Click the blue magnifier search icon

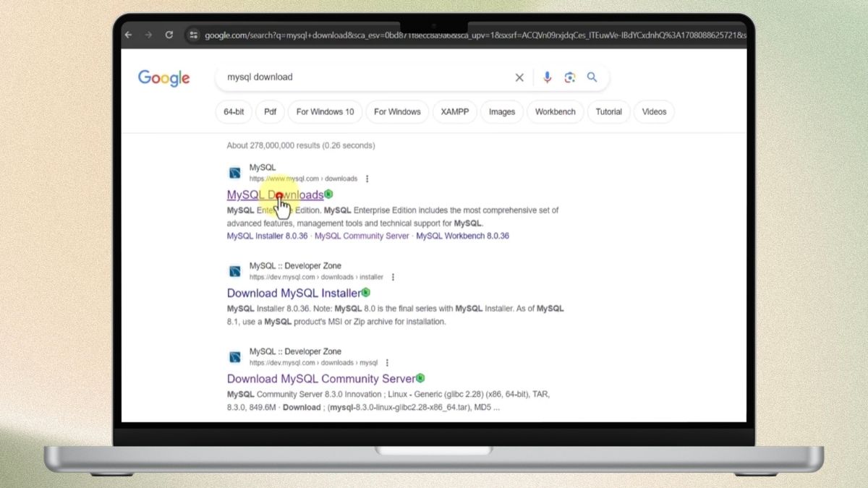pyautogui.click(x=592, y=77)
